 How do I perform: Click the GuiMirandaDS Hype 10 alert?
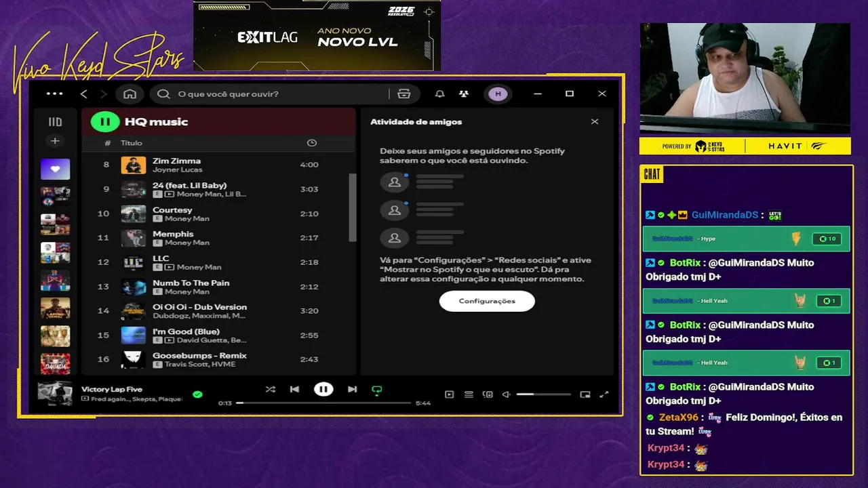746,239
